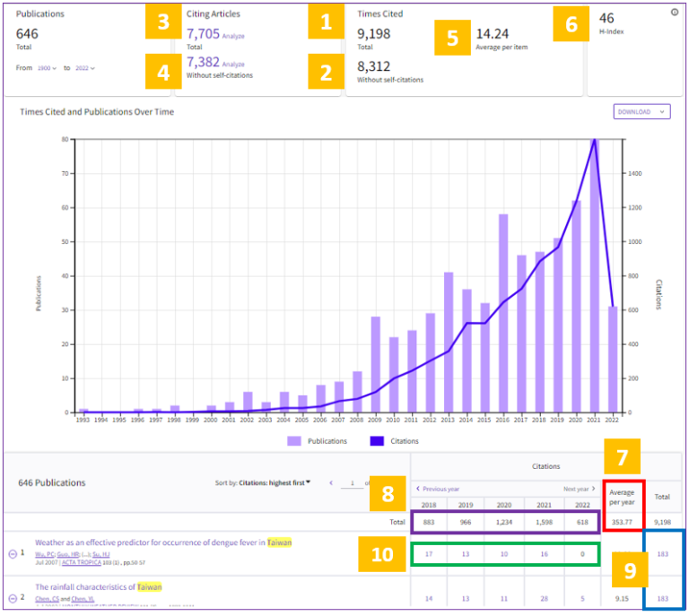Open the DOWNLOAD dropdown above the chart

click(x=641, y=111)
